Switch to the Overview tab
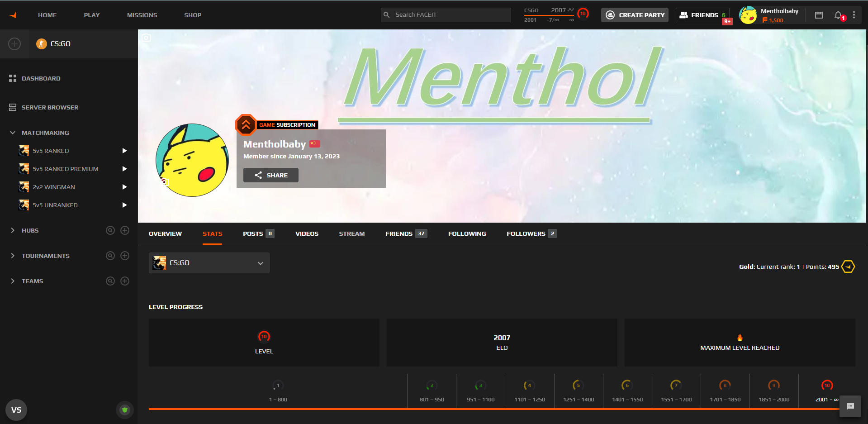The width and height of the screenshot is (868, 424). (165, 233)
